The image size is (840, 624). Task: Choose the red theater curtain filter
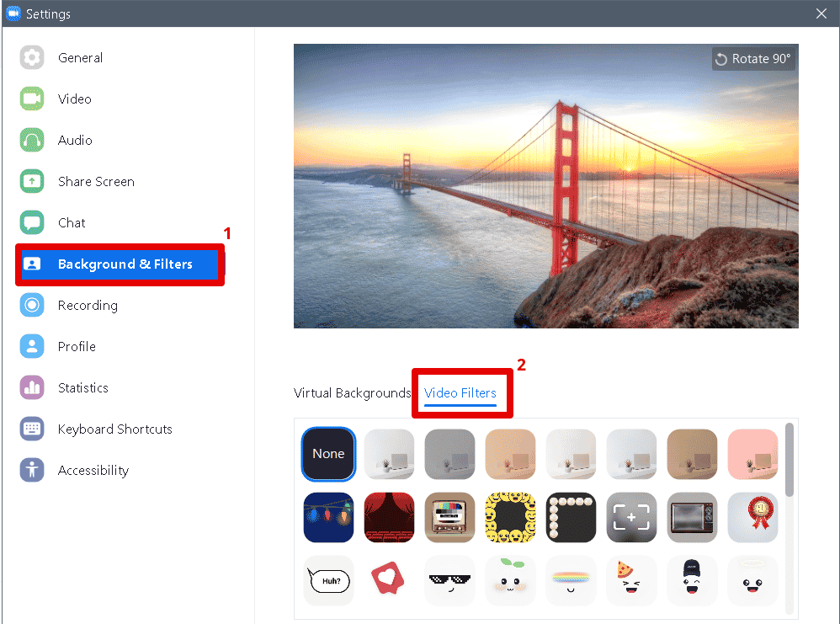click(x=389, y=517)
